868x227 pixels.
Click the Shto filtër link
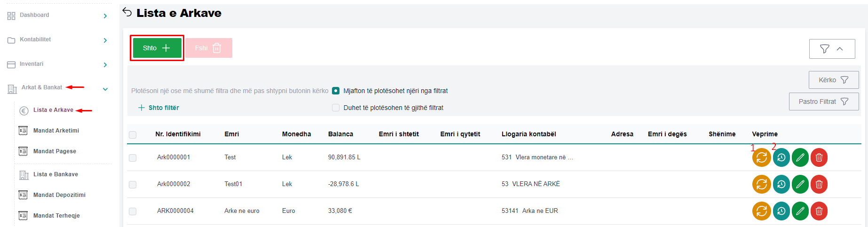click(x=159, y=108)
